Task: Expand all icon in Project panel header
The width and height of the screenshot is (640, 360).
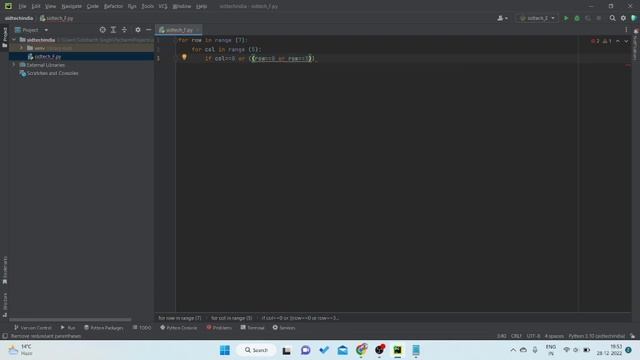Action: tap(113, 30)
